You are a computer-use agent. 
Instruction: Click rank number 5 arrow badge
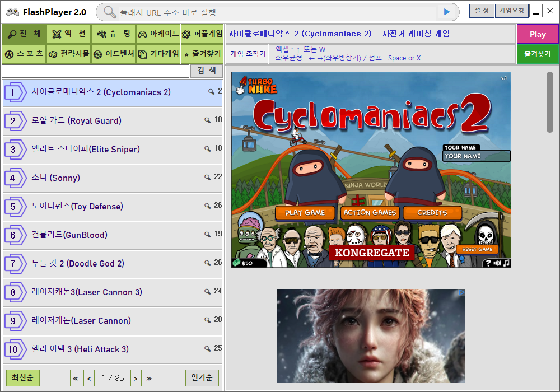click(x=15, y=207)
